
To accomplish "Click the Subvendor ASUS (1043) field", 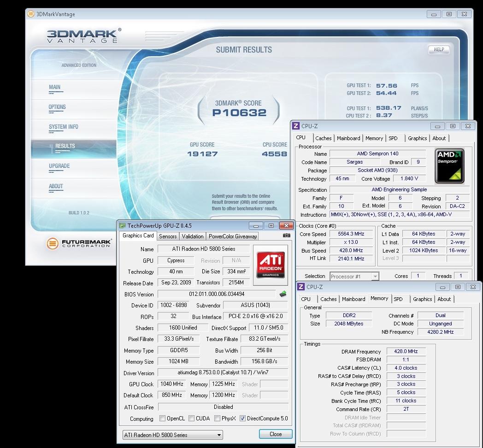I will point(255,305).
